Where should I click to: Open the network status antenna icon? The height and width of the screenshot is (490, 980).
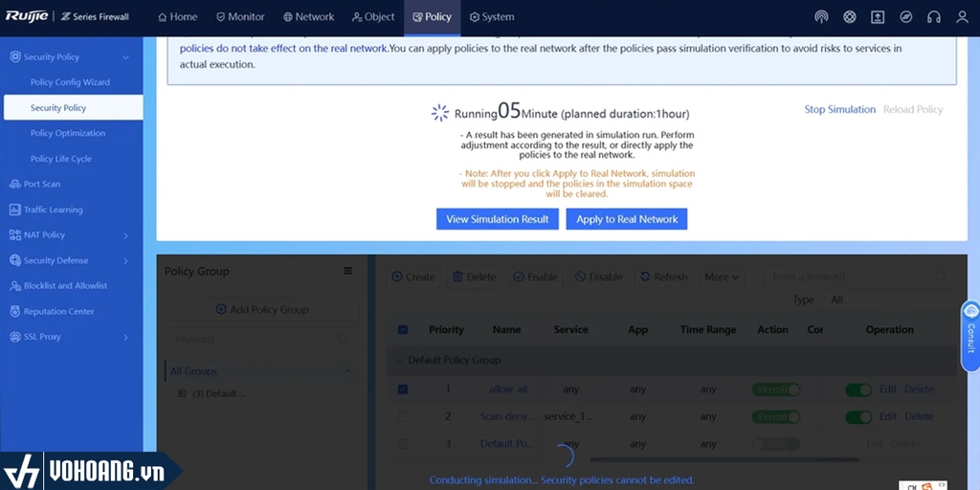coord(821,17)
